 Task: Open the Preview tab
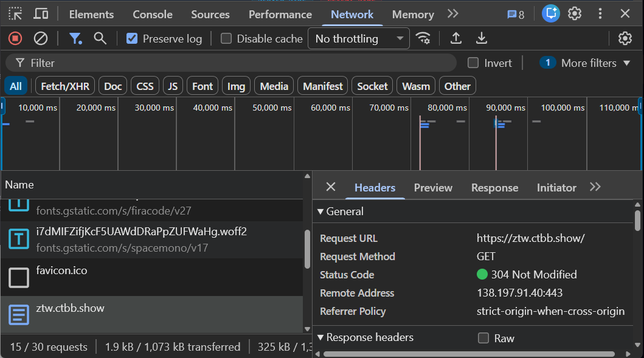432,187
